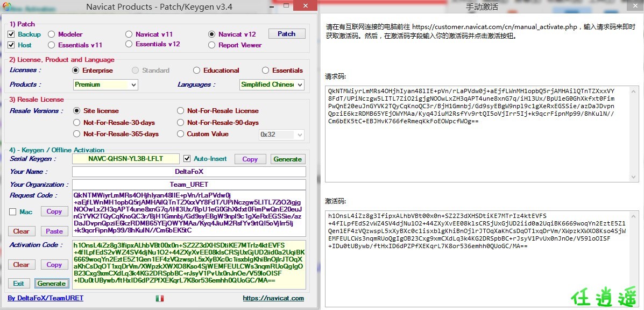Screen dimensions: 644x310
Task: Choose the Navicat v11 radio button
Action: click(129, 34)
